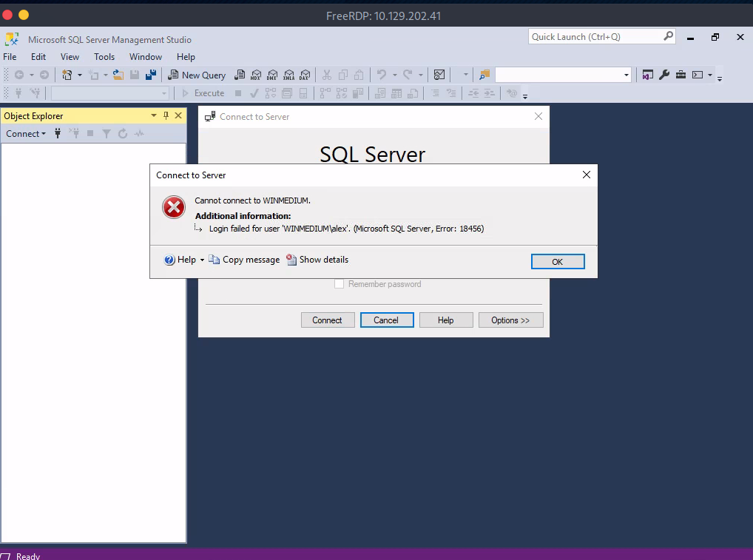The width and height of the screenshot is (753, 560).
Task: Click the DMX query icon
Action: [272, 75]
